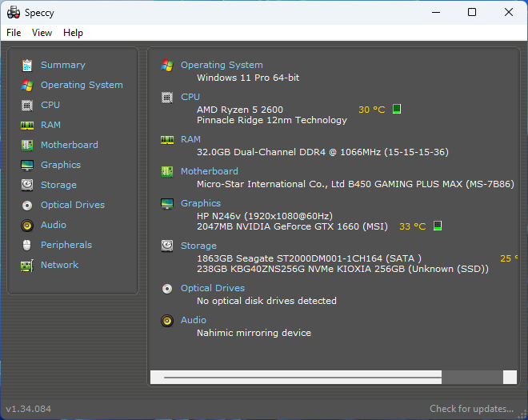Open the Help menu
This screenshot has height=420, width=528.
[x=73, y=33]
